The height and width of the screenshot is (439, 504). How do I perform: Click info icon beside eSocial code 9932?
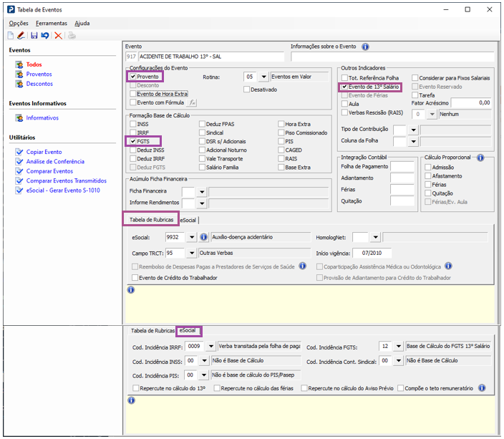203,237
